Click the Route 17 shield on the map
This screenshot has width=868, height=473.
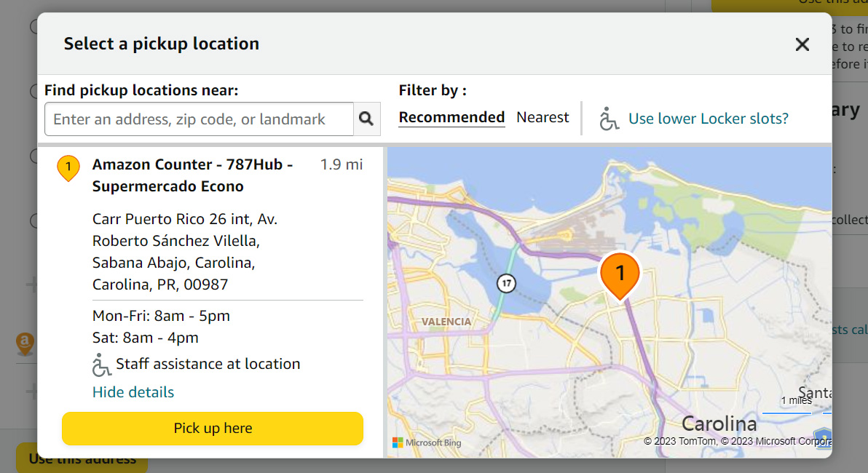(x=506, y=282)
